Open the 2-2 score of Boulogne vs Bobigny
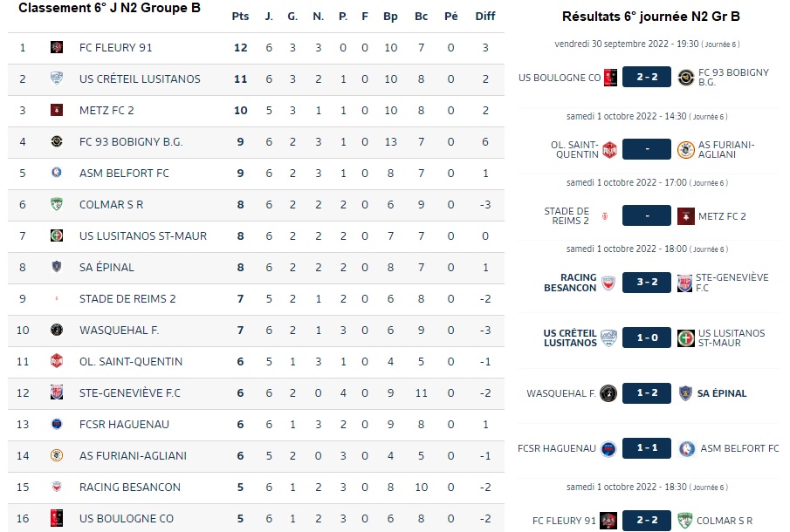 click(647, 77)
